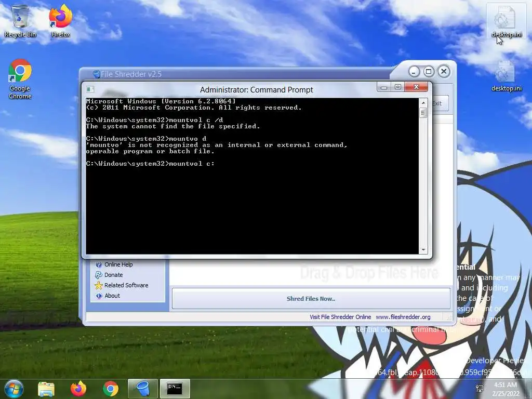This screenshot has height=399, width=532.
Task: Click the File Shredder v2.5 title text
Action: (x=131, y=74)
